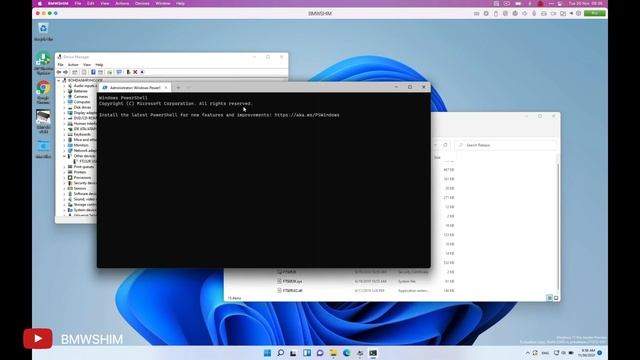The width and height of the screenshot is (640, 360).
Task: Open the Start menu on taskbar
Action: (267, 353)
